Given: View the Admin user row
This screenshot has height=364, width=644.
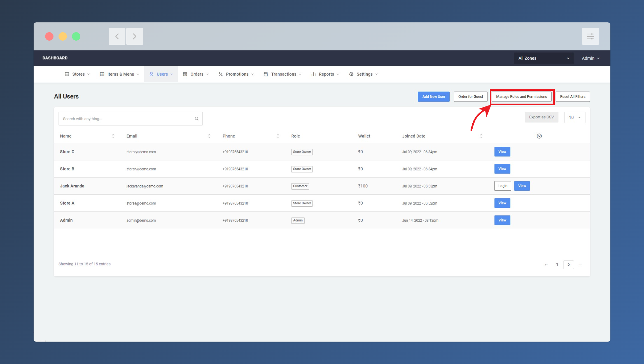Looking at the screenshot, I should click(x=502, y=220).
